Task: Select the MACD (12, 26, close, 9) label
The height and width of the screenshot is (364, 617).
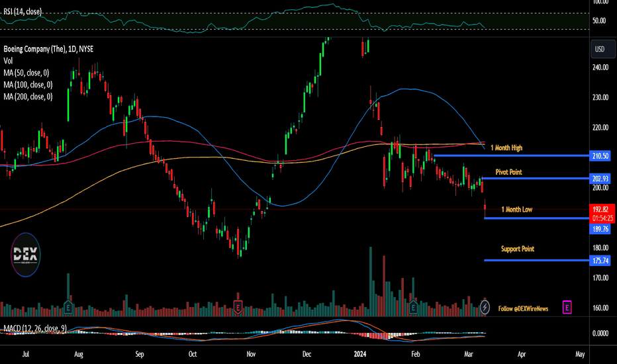Action: [35, 328]
